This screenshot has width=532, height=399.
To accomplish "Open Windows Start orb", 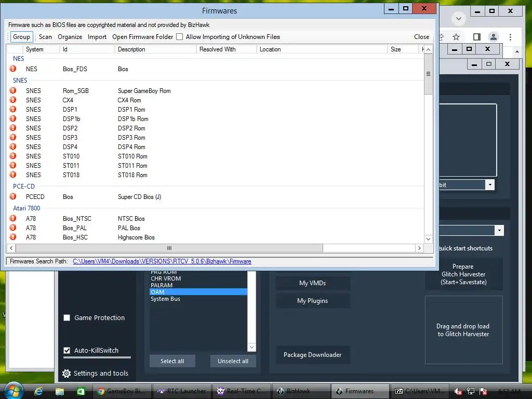I will coord(13,391).
